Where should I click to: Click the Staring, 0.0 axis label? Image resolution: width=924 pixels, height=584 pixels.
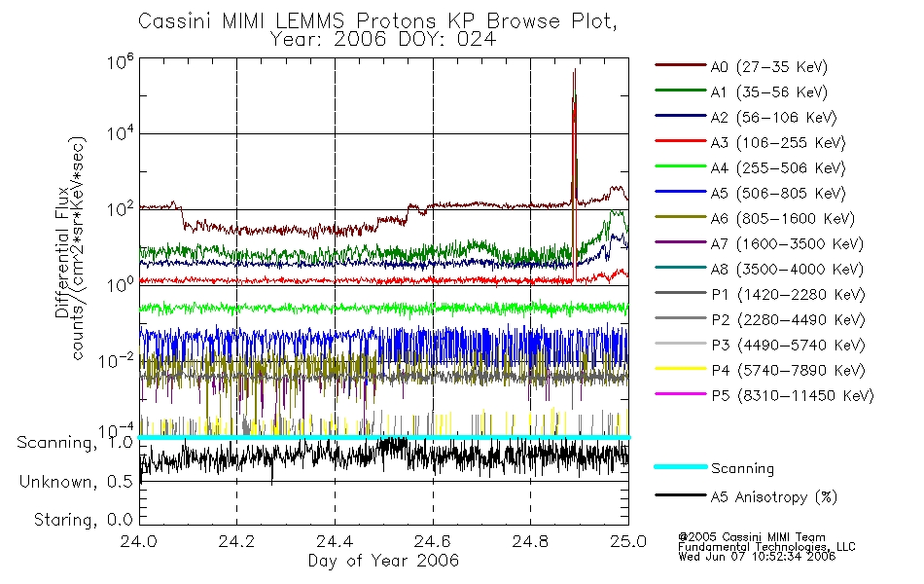coord(83,521)
